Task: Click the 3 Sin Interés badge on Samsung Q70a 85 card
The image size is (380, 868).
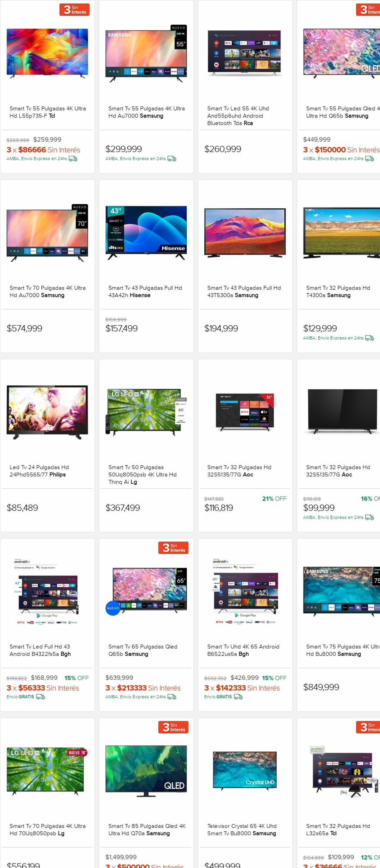Action: tap(173, 727)
